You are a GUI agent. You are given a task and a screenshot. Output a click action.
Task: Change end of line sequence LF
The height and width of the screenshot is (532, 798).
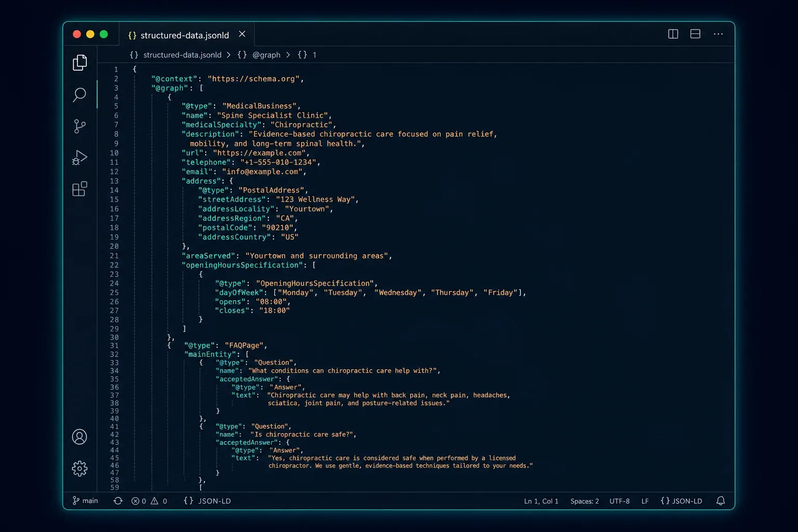coord(645,501)
